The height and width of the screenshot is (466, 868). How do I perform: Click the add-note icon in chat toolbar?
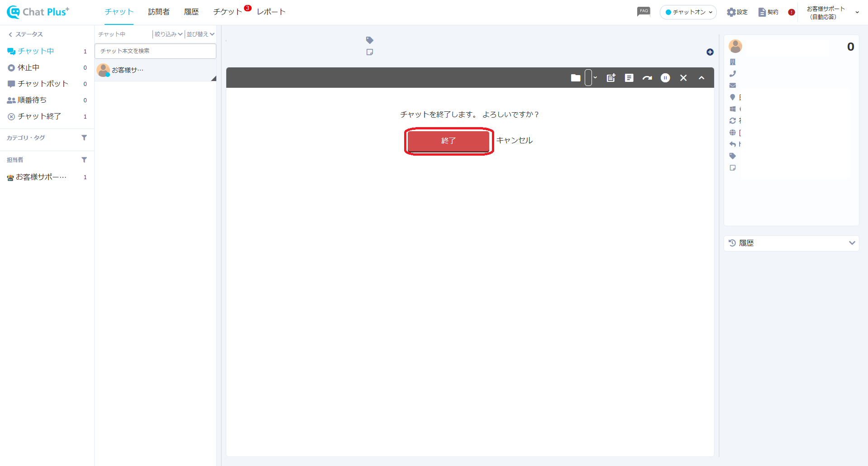[611, 78]
